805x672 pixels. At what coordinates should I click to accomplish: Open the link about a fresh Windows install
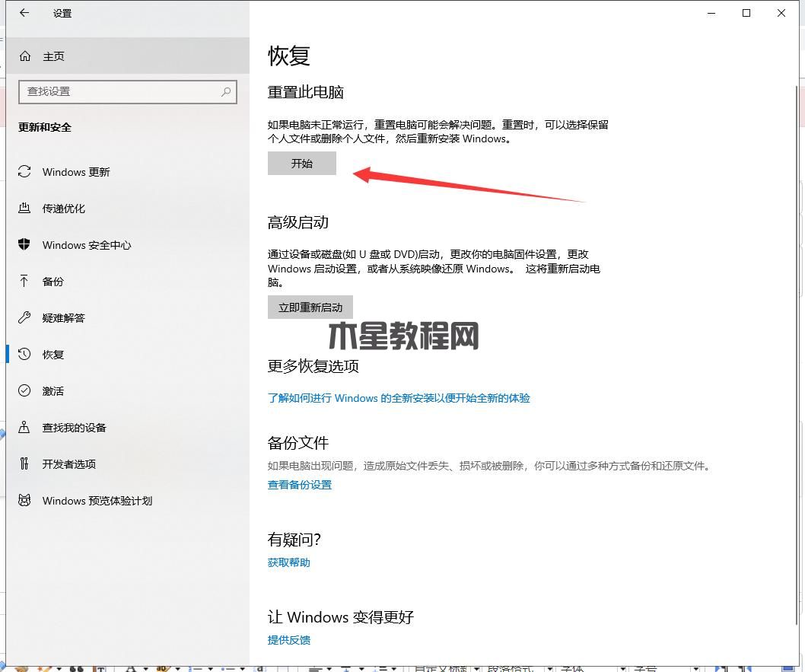399,398
